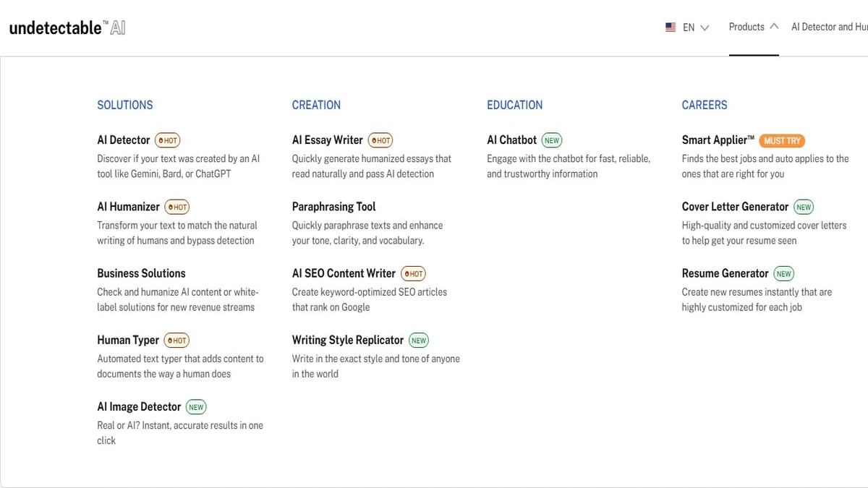The height and width of the screenshot is (488, 868).
Task: Open Writing Style Replicator link
Action: pyautogui.click(x=348, y=340)
